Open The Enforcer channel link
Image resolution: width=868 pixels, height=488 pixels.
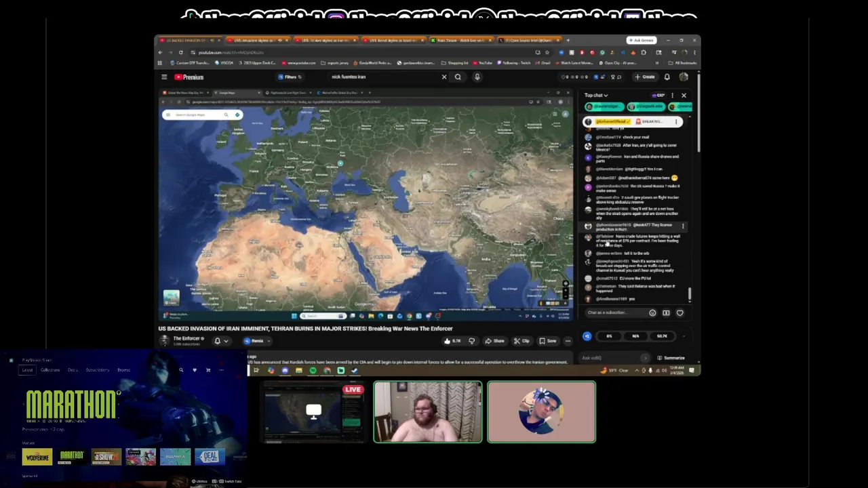pos(186,338)
